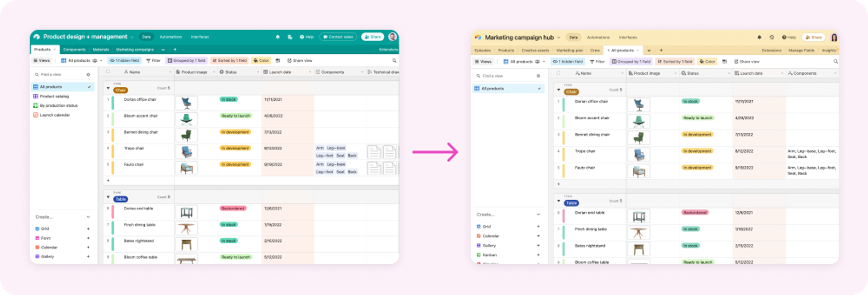Click search magnifier in Marketing hub toolbar
The height and width of the screenshot is (295, 868).
(835, 62)
